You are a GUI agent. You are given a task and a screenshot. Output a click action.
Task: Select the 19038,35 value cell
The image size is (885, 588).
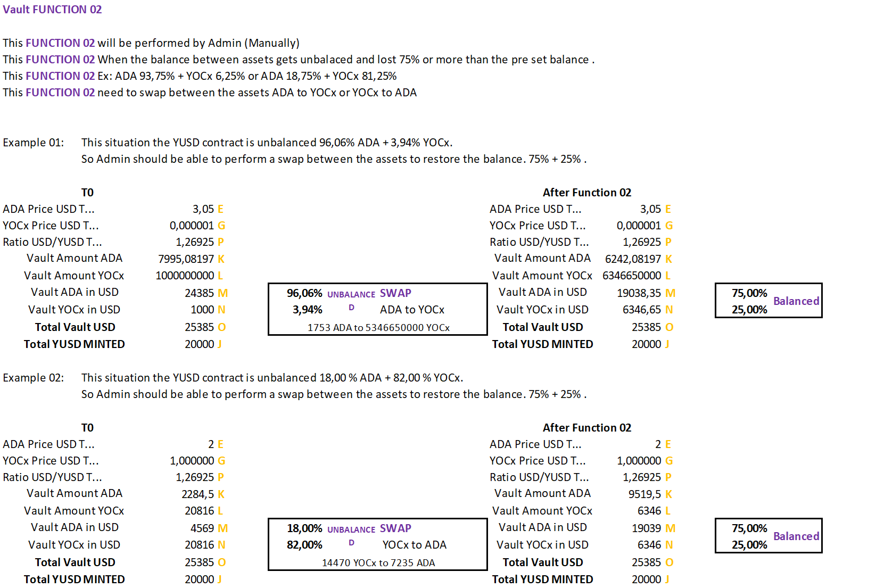tap(639, 293)
